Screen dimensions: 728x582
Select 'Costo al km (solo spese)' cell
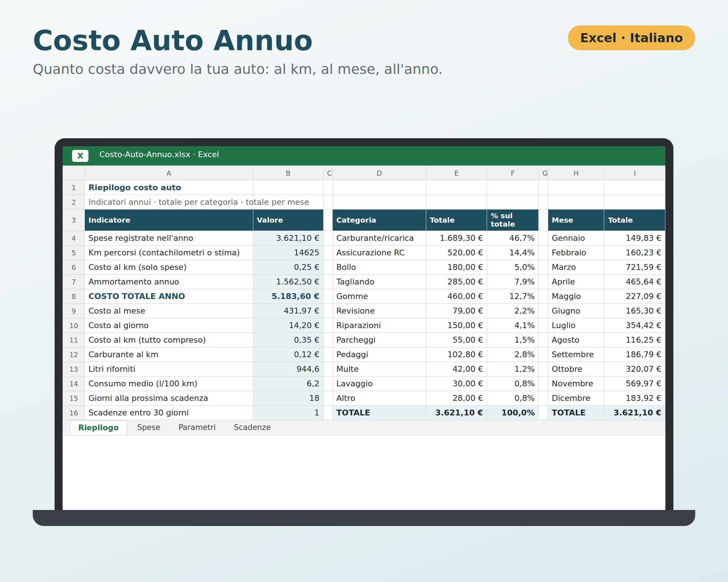[169, 267]
